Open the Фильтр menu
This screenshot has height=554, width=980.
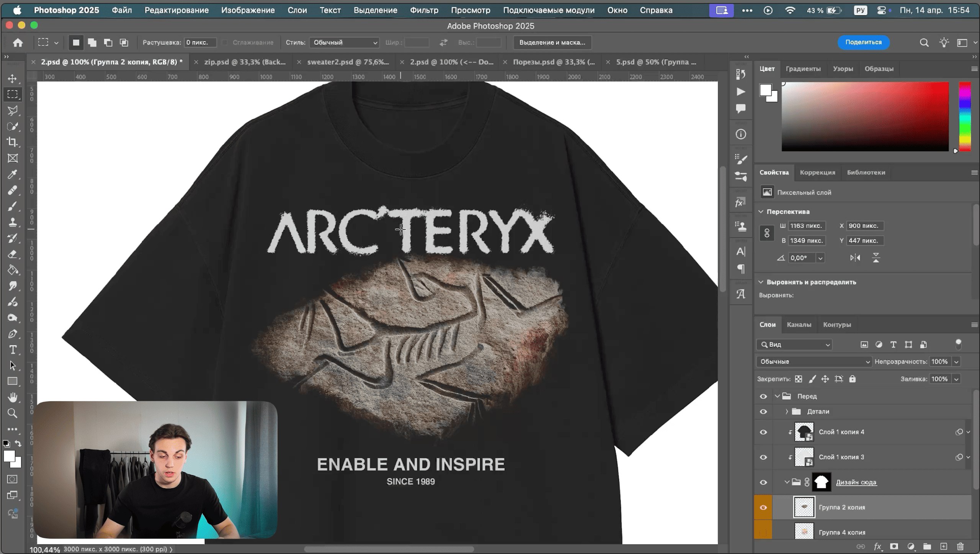(424, 10)
